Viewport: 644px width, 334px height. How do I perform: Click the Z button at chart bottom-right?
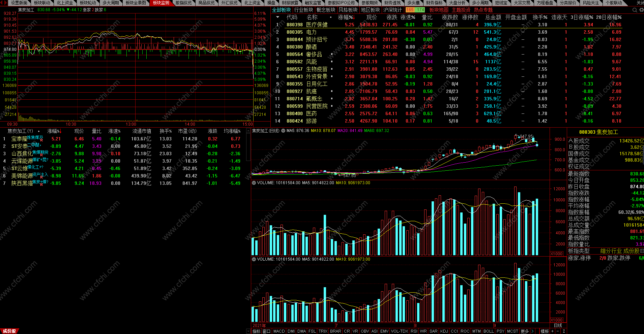tap(564, 331)
